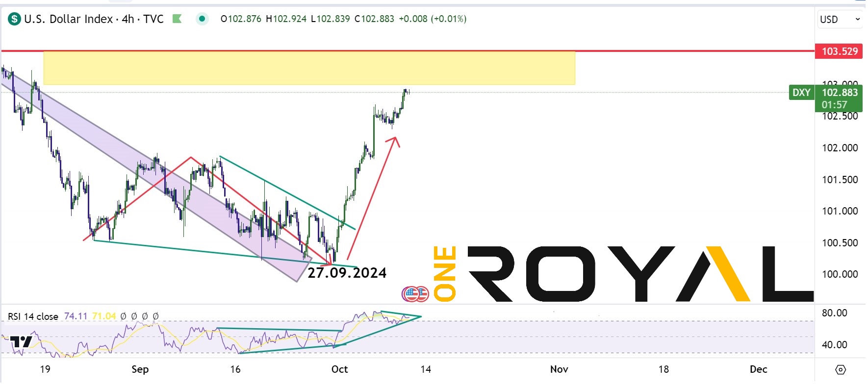Viewport: 868px width, 384px height.
Task: Click the U.S. Dollar Index title
Action: coord(68,19)
